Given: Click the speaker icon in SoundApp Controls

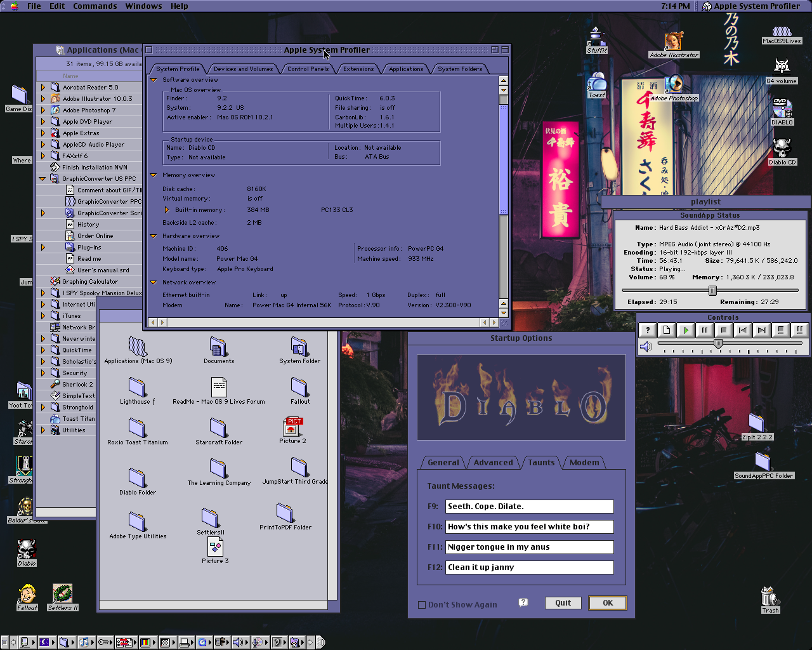Looking at the screenshot, I should (x=646, y=347).
